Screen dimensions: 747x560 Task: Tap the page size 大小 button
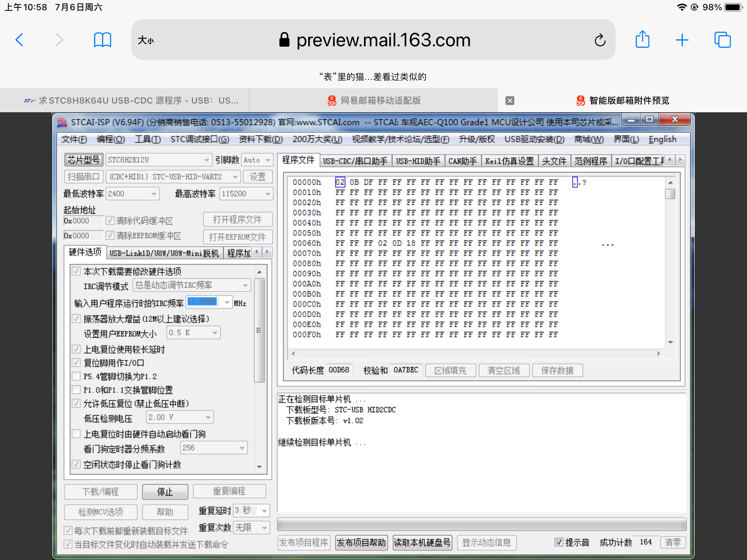(146, 40)
